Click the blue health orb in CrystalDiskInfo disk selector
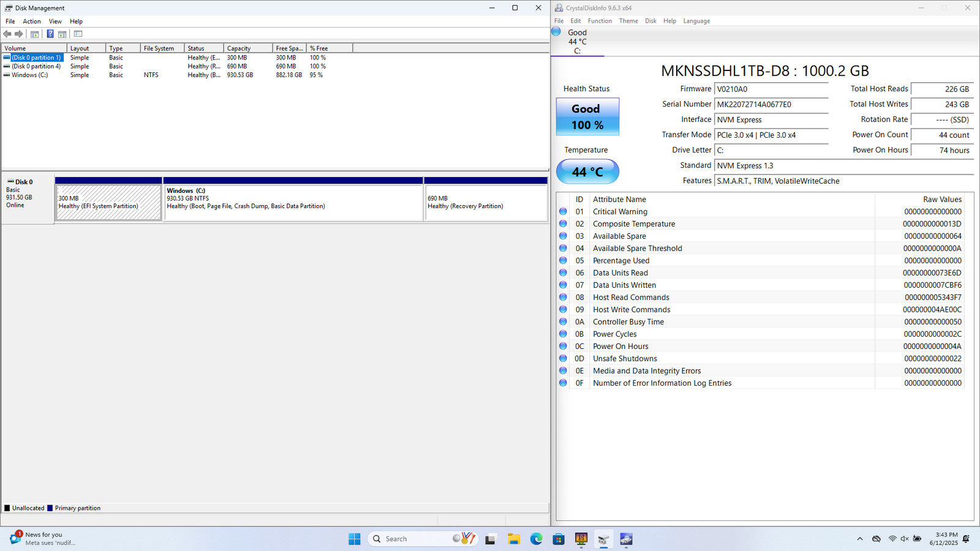 pyautogui.click(x=556, y=32)
